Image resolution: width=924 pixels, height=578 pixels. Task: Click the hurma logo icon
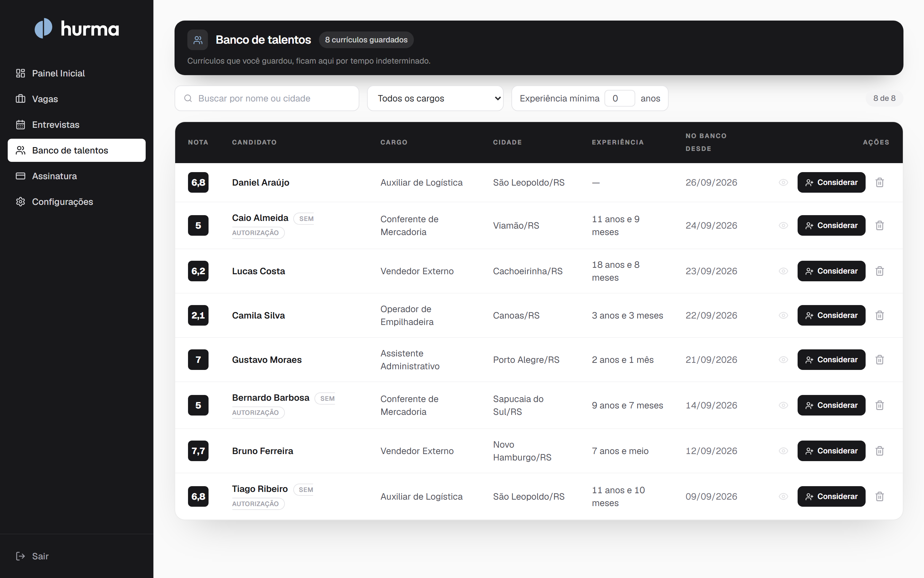(x=44, y=28)
